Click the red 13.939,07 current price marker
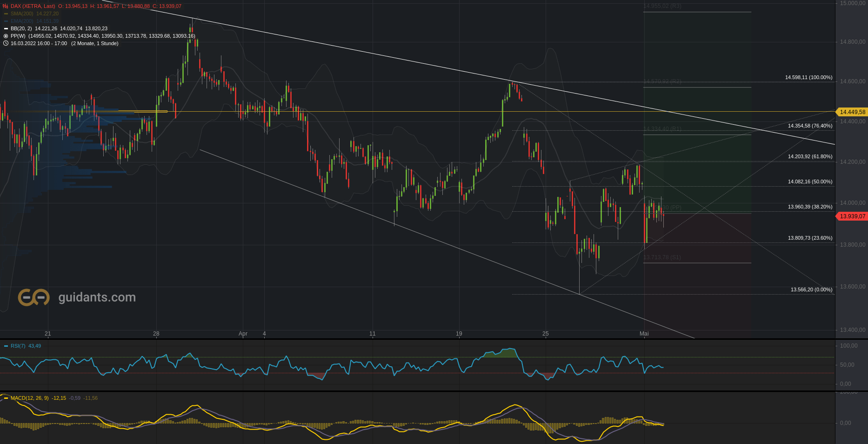The width and height of the screenshot is (868, 444). pyautogui.click(x=852, y=216)
